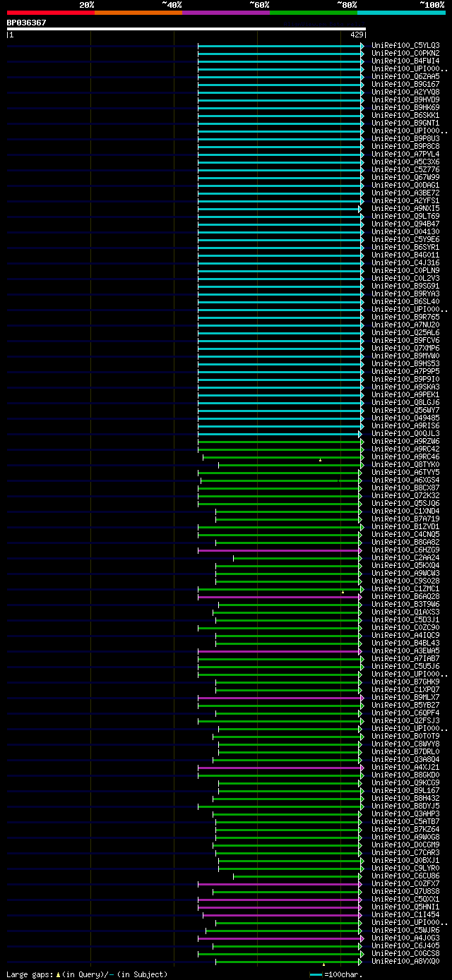This screenshot has height=980, width=452.
Task: Click the purple alignment bar for C6HZG9
Action: tap(278, 550)
